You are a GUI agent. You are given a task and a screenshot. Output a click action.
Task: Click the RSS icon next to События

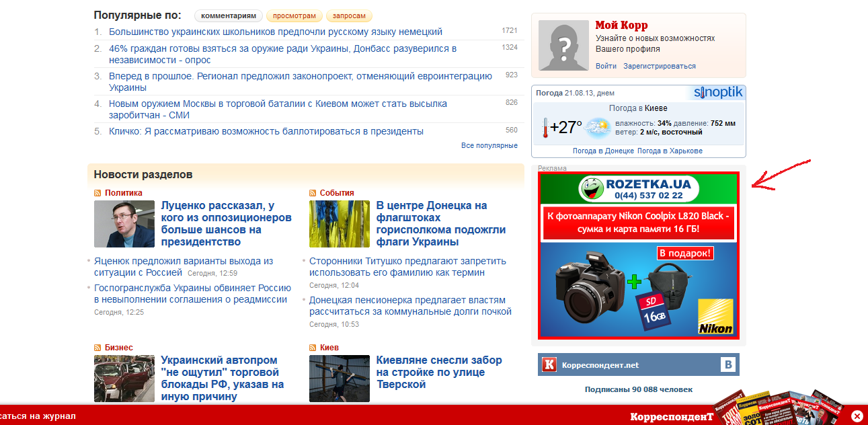point(313,193)
